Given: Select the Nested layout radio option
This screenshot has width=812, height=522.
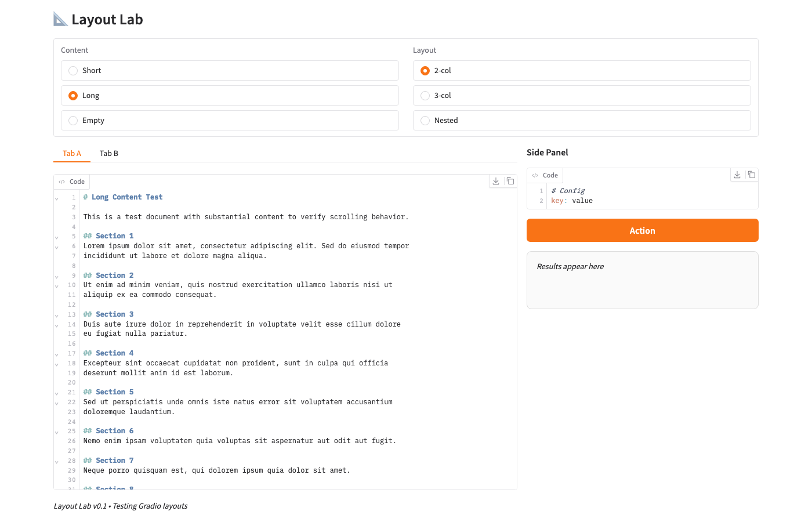Looking at the screenshot, I should point(425,121).
